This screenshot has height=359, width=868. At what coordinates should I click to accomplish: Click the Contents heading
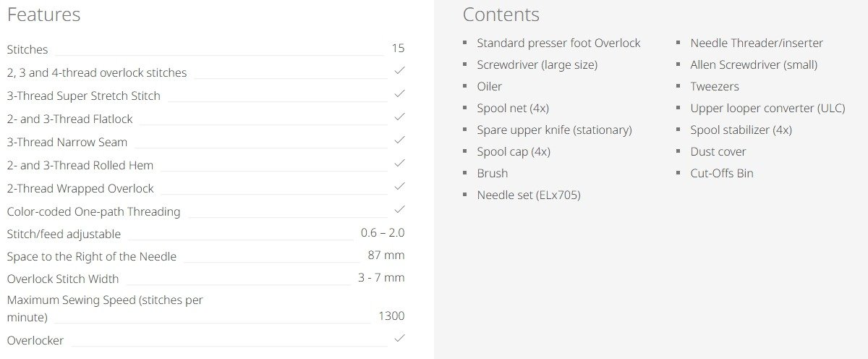[501, 14]
